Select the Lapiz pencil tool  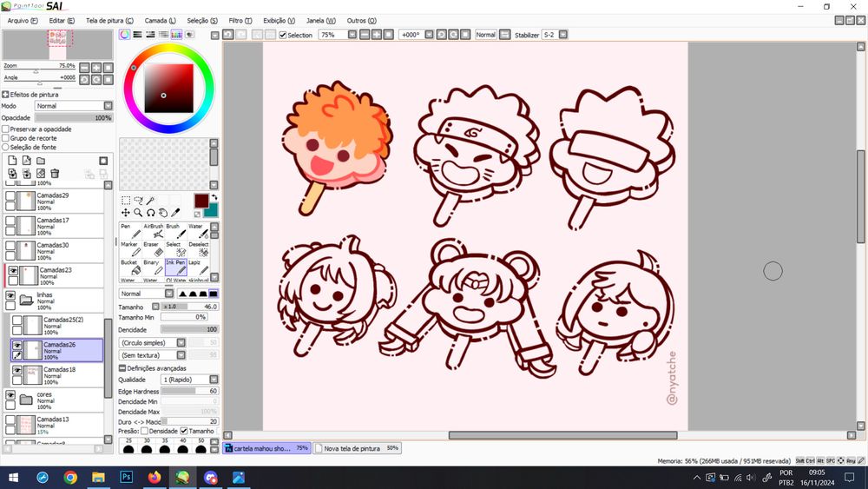pos(198,268)
